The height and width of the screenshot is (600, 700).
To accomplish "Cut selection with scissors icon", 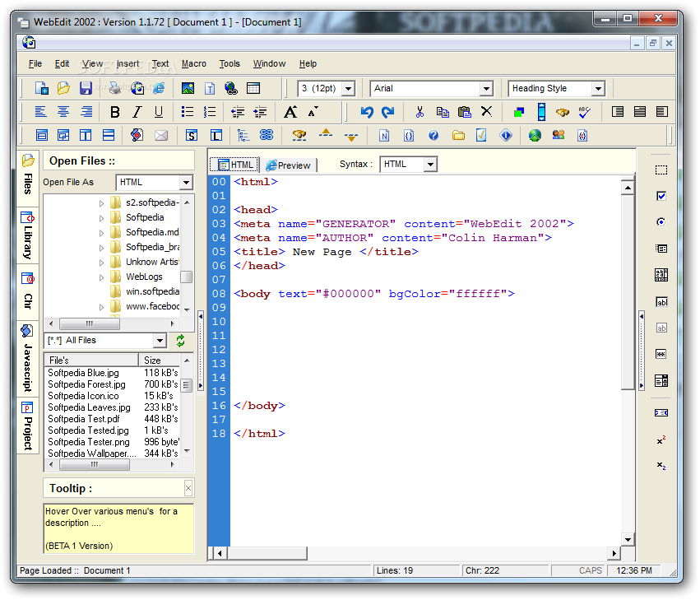I will (420, 112).
